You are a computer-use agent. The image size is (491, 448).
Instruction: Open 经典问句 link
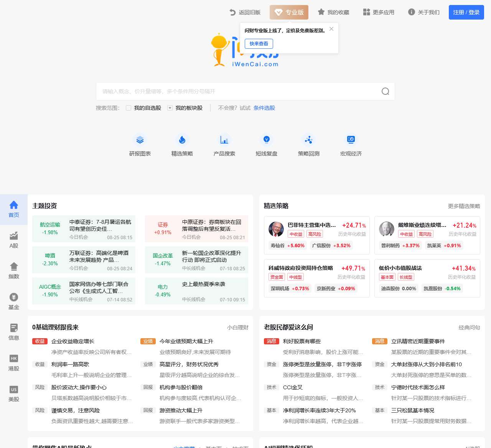(470, 327)
